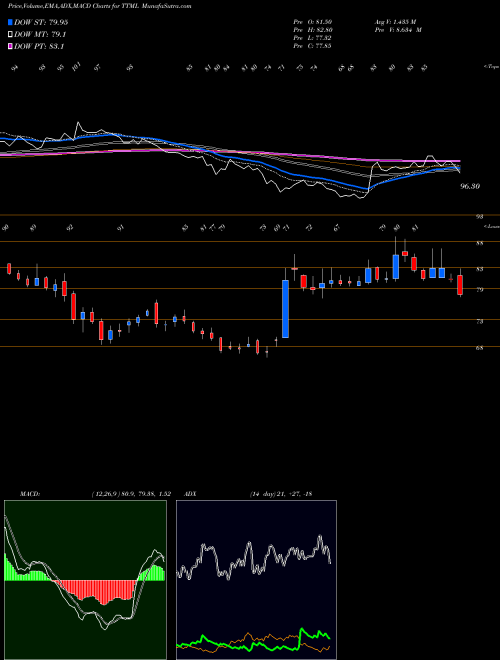Click the 96.30 price label on the EMA chart
Viewport: 500px width, 660px height.
470,186
